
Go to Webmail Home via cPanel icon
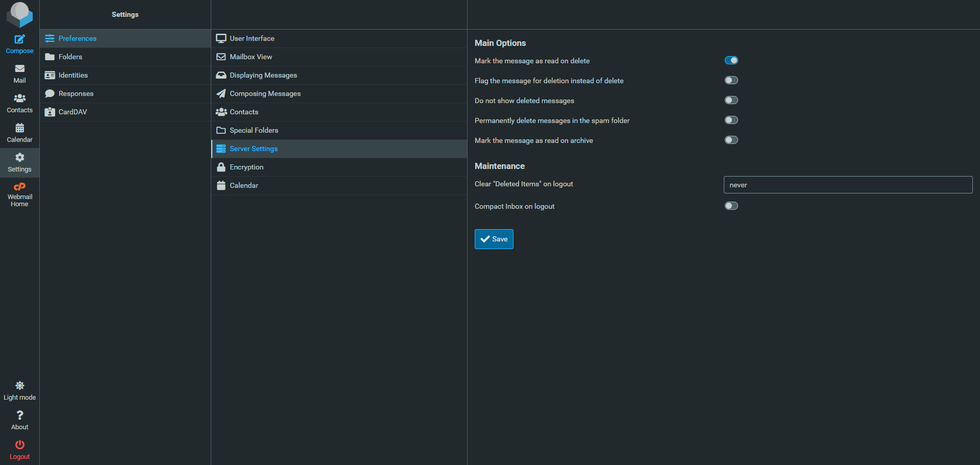(x=19, y=187)
